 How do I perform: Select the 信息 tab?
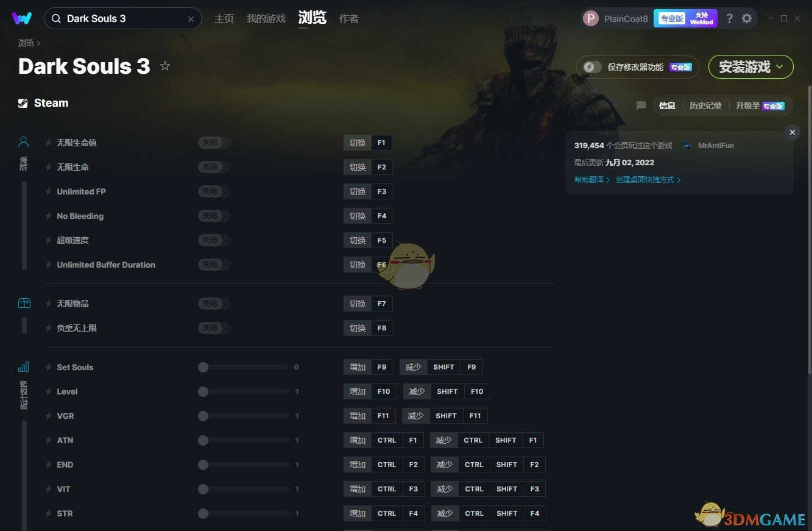click(x=667, y=105)
